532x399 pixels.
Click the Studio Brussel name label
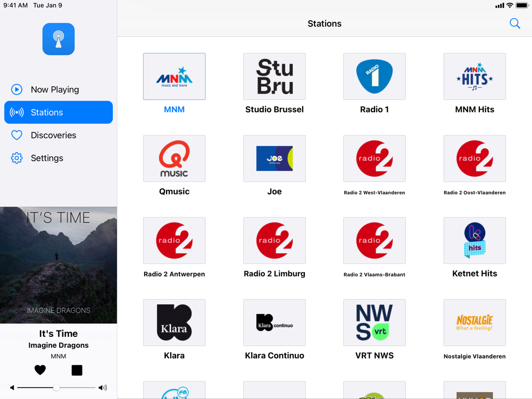point(275,110)
